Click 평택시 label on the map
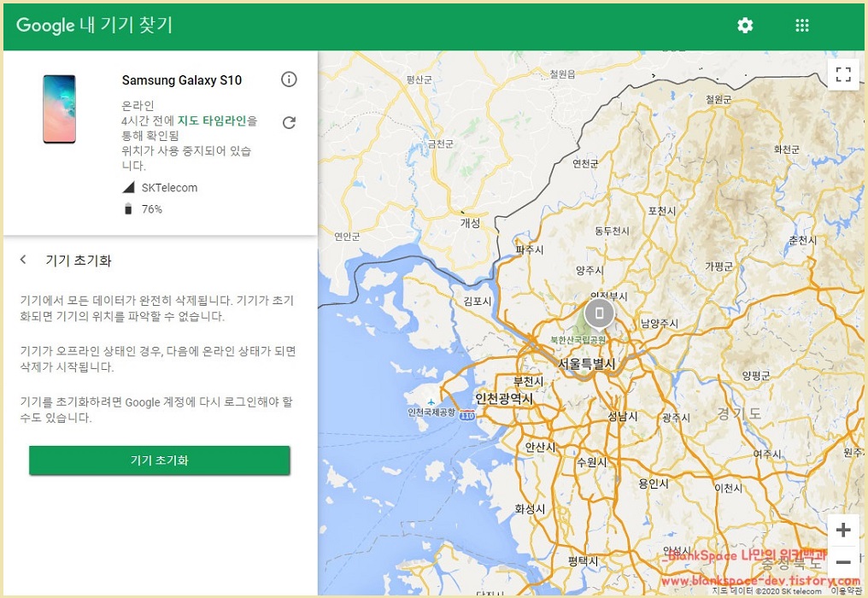 point(583,561)
